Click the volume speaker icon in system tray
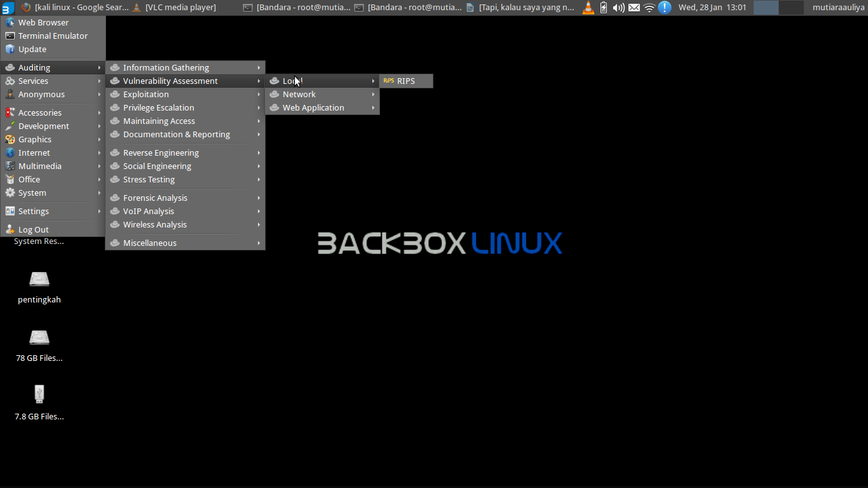868x488 pixels. (618, 7)
